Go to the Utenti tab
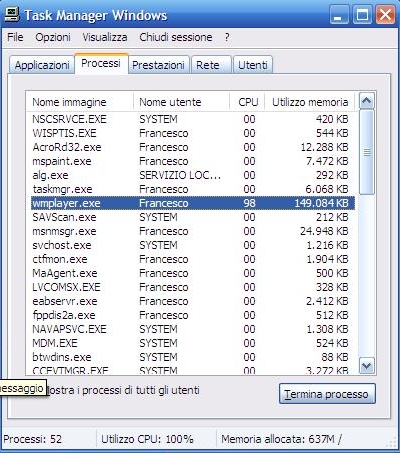The height and width of the screenshot is (453, 400). point(253,65)
